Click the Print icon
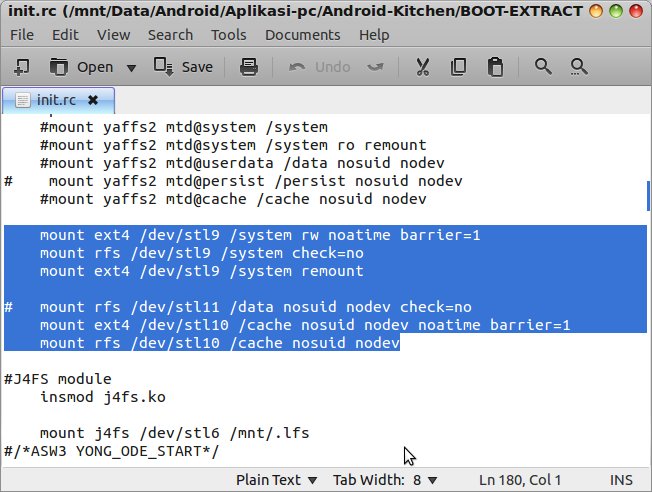 click(249, 67)
